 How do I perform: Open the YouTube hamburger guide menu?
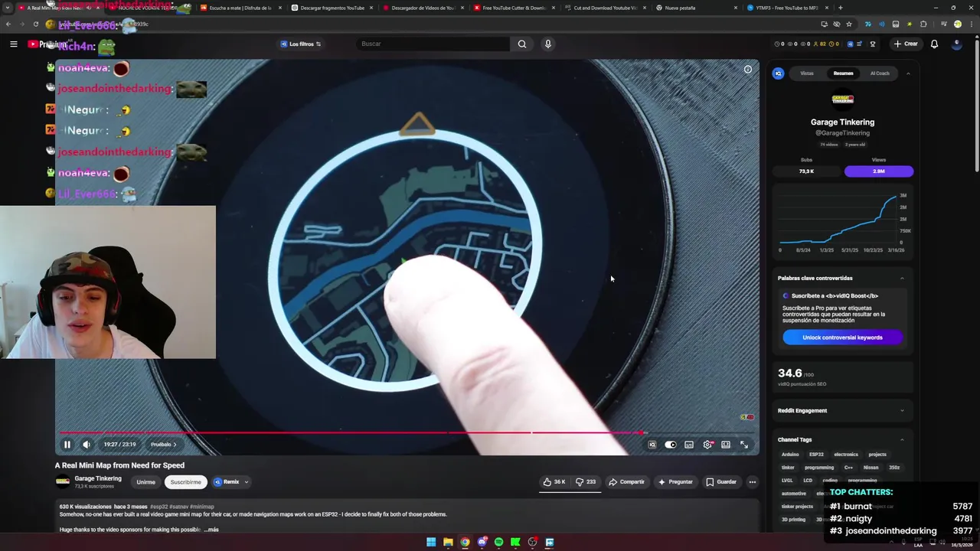(x=13, y=44)
